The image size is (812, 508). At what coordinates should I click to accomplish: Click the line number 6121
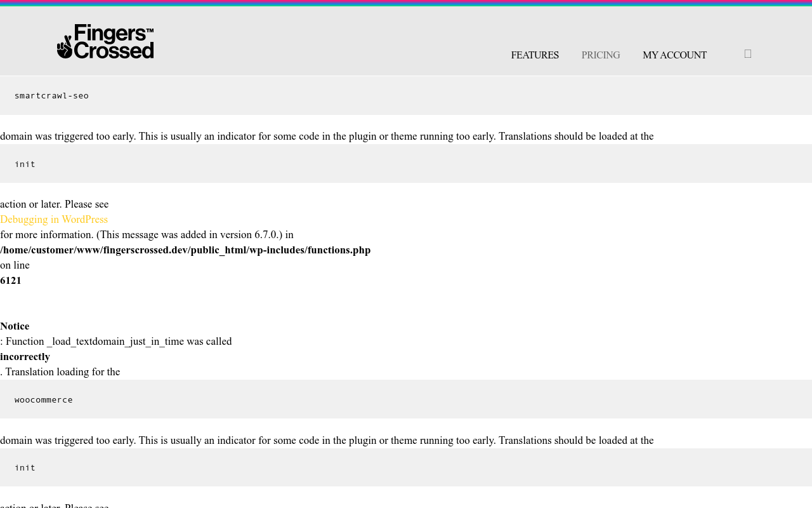(11, 281)
